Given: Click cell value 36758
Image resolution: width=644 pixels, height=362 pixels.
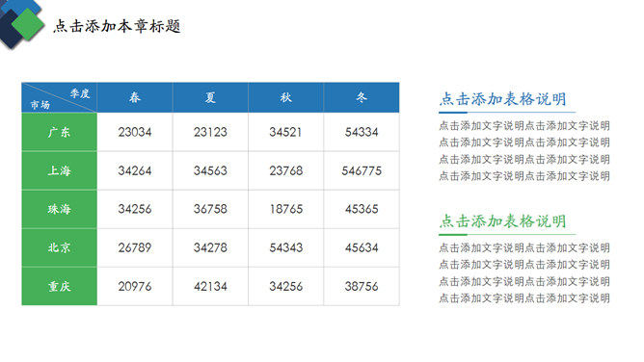Looking at the screenshot, I should coord(210,209).
